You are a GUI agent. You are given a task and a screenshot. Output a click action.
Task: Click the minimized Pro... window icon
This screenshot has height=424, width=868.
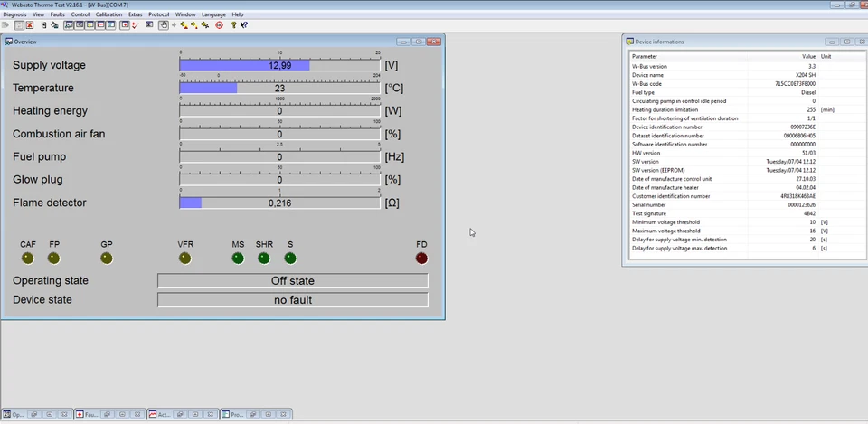pos(225,414)
